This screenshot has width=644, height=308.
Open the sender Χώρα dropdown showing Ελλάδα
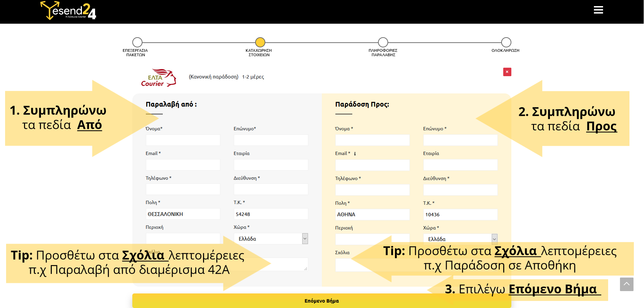[271, 239]
